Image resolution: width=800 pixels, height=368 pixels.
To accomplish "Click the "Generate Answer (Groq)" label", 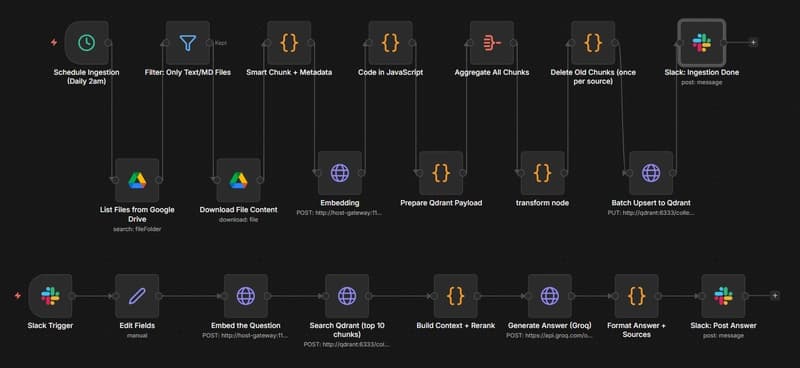I will point(549,325).
